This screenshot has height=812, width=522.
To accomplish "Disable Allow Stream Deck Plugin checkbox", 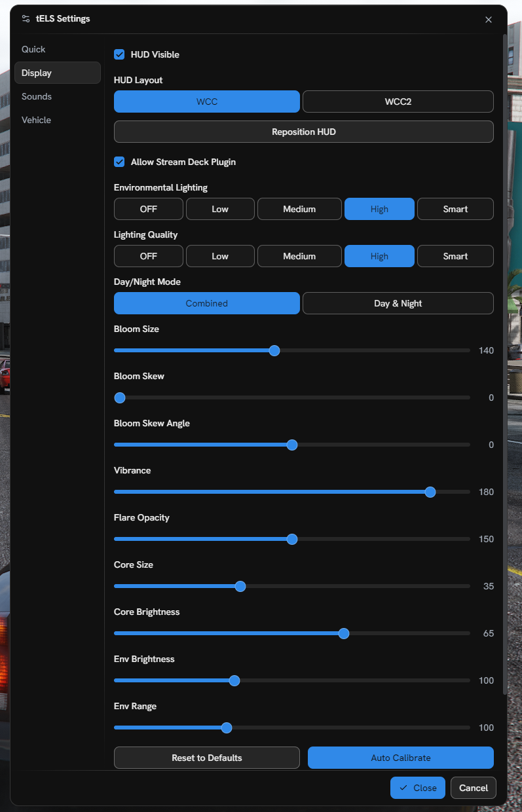I will 119,162.
